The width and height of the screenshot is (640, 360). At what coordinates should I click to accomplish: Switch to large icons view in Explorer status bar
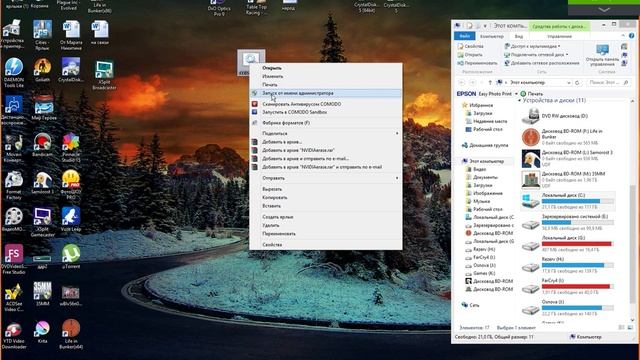(630, 328)
